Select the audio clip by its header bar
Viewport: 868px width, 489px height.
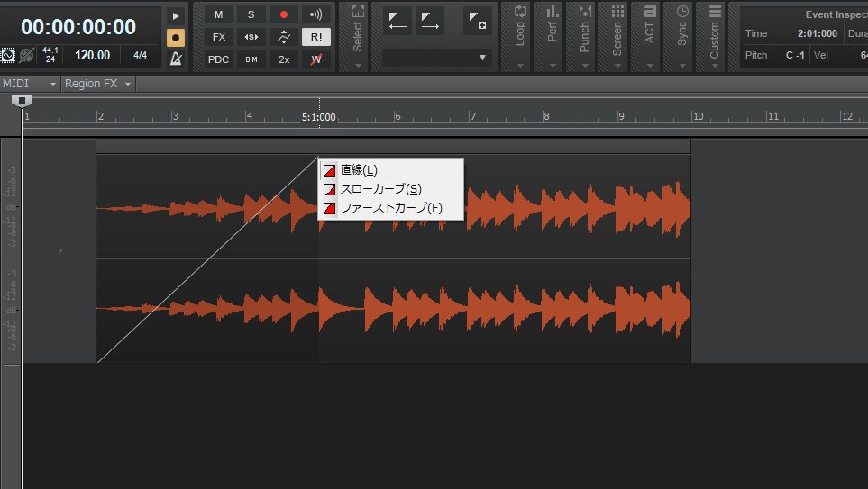(393, 146)
